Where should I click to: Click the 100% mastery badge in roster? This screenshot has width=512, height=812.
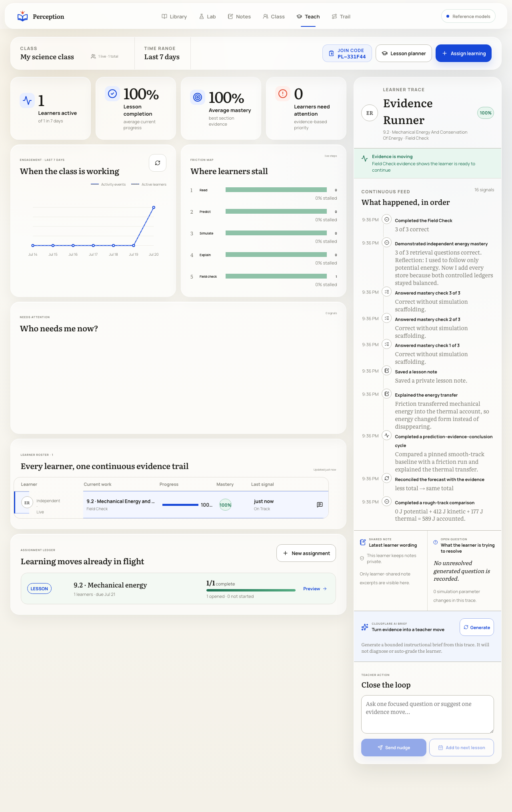(x=225, y=505)
